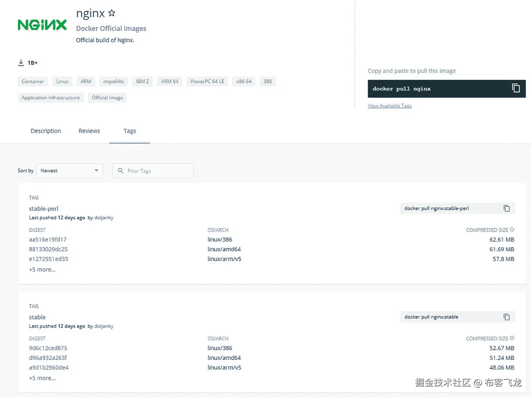Click the Application Infrastructure chip
The width and height of the screenshot is (532, 398).
51,98
